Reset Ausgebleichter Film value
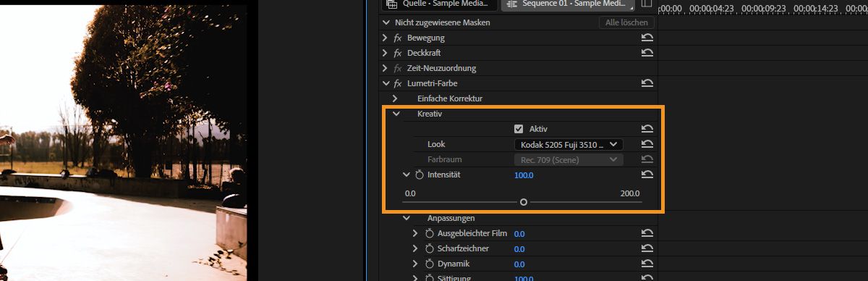The height and width of the screenshot is (281, 868). [647, 233]
